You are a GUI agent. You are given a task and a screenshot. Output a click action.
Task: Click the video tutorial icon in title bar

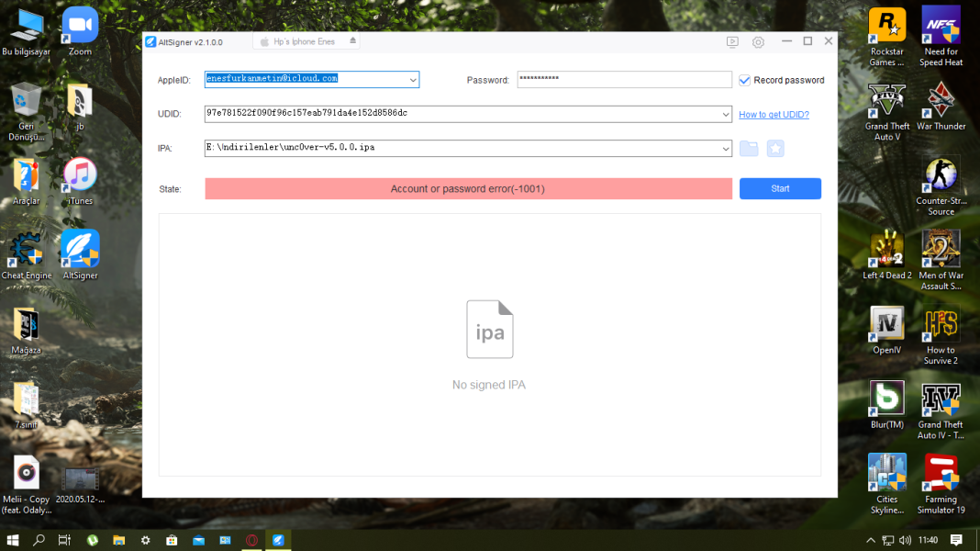[x=732, y=42]
